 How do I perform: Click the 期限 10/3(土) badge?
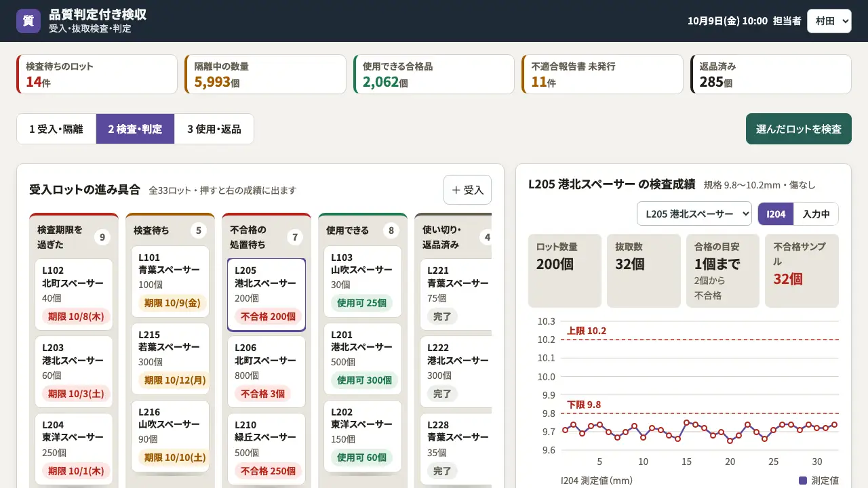coord(76,393)
